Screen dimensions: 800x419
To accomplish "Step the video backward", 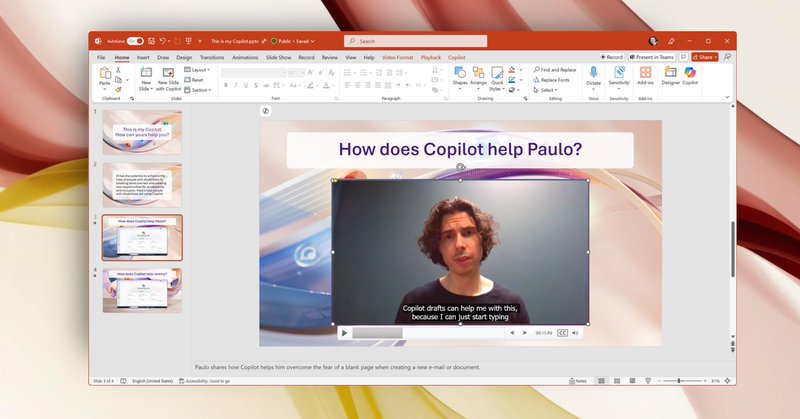I will coord(512,333).
